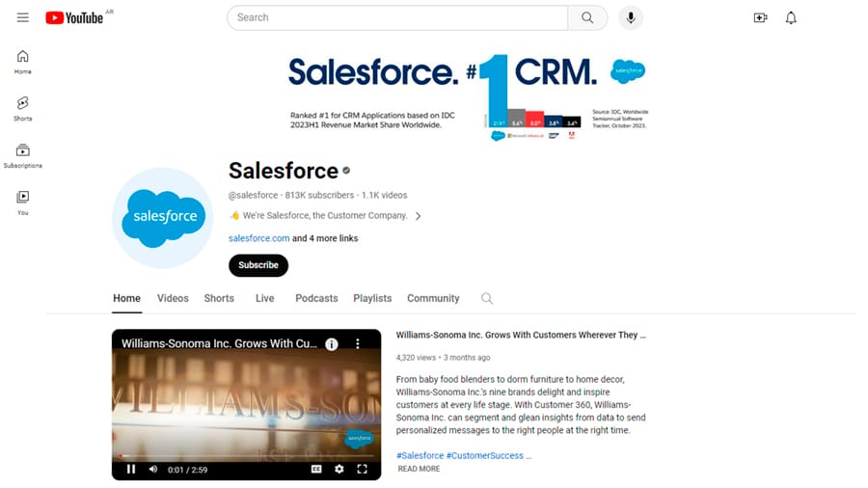
Task: Subscribe to the Salesforce channel
Action: pyautogui.click(x=258, y=265)
